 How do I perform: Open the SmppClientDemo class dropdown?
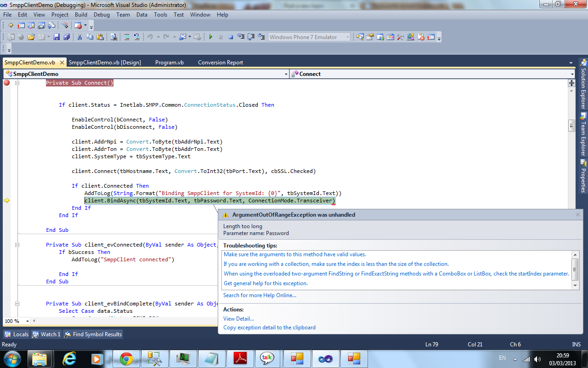(285, 74)
